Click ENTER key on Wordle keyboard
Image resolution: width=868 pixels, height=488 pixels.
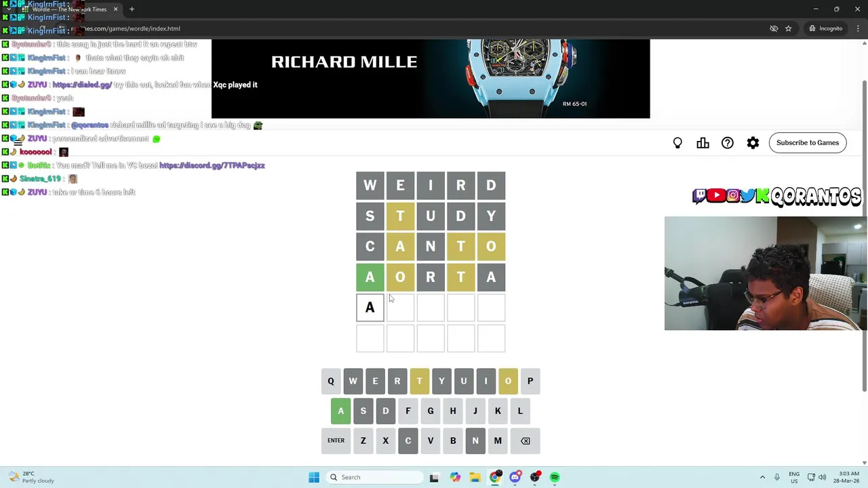click(336, 441)
